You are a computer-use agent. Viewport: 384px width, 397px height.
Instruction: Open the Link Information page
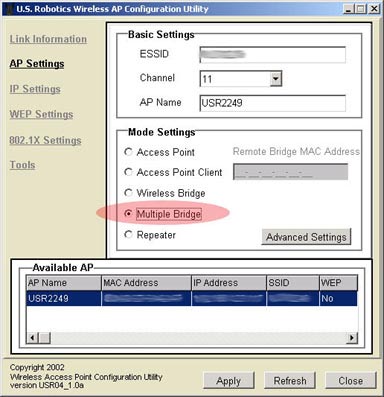(48, 39)
